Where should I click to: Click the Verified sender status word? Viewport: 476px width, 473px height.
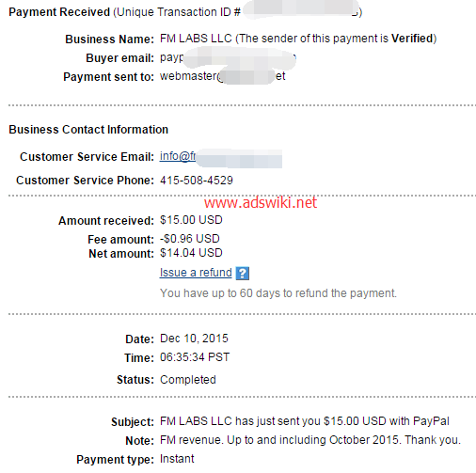(x=412, y=39)
